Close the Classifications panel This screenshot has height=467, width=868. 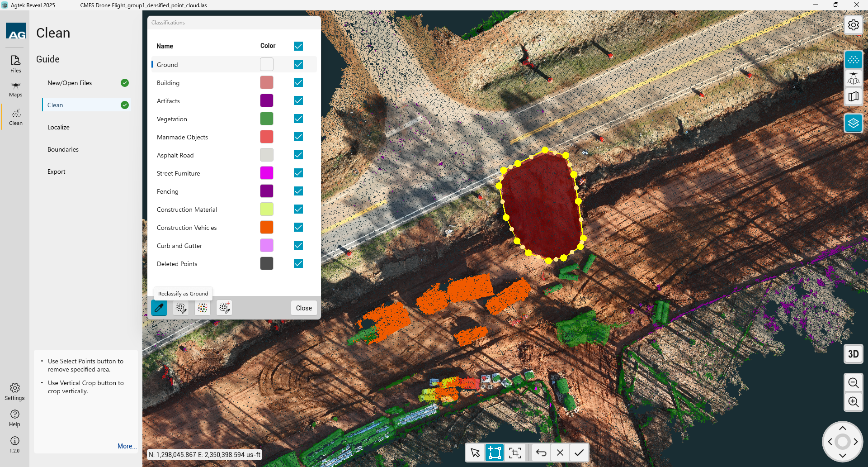click(x=304, y=308)
